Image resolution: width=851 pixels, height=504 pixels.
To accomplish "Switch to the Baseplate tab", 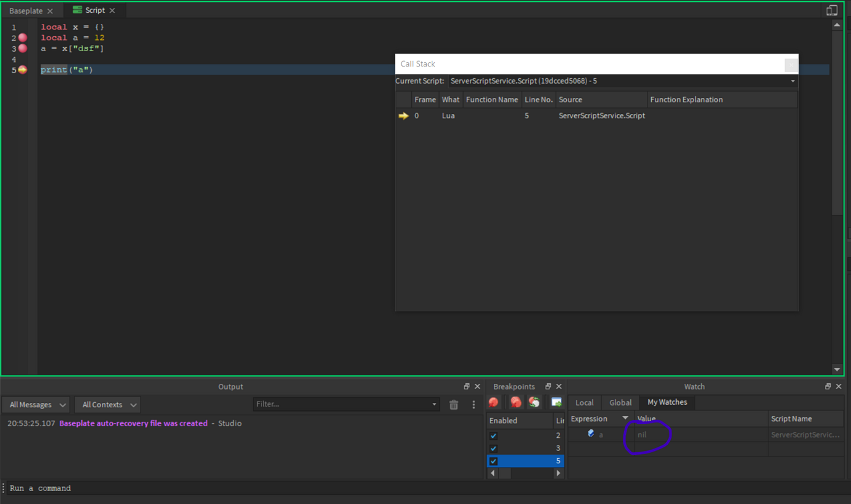I will 26,10.
